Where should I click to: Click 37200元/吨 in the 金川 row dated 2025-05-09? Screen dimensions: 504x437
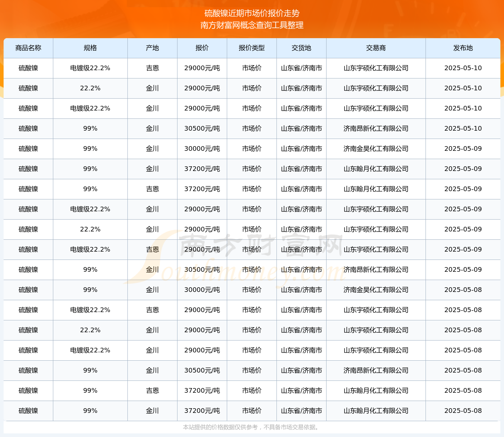(202, 169)
